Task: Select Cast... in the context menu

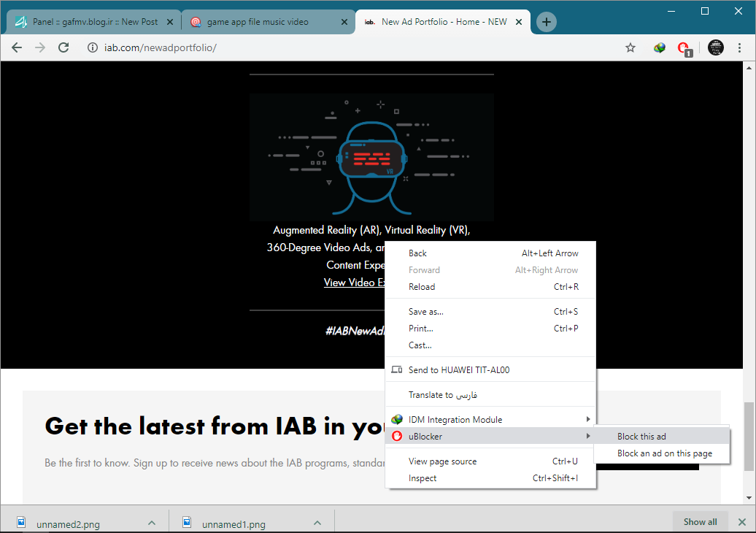Action: [491, 345]
